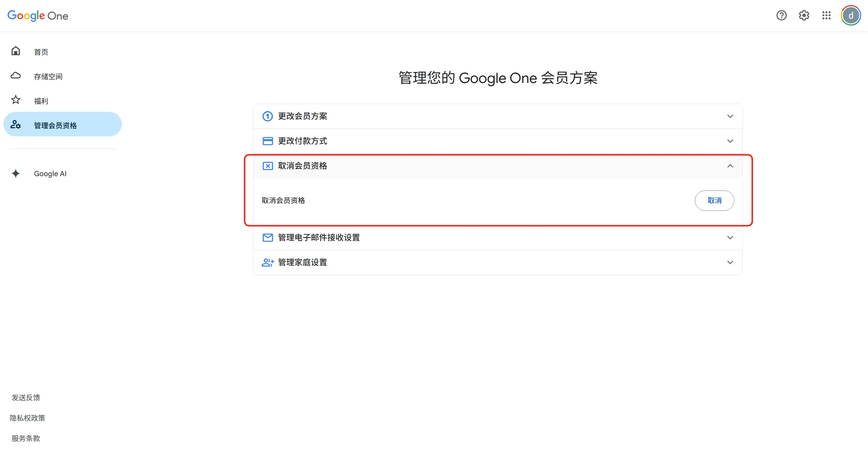Click the 取消 cancel button
Screen dimensions: 868x455
click(714, 201)
